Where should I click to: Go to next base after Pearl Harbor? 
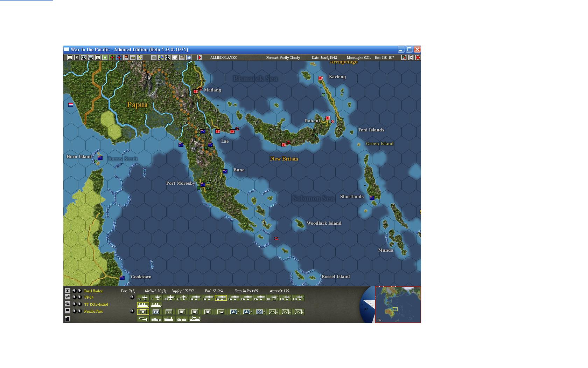[x=80, y=291]
